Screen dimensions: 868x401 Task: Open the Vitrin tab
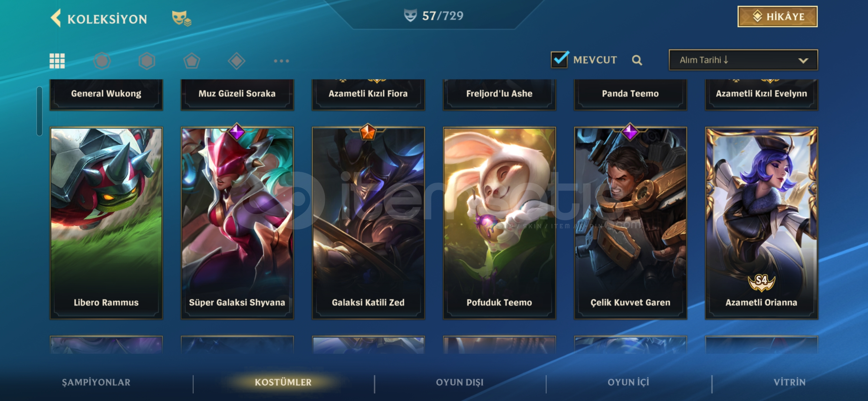[789, 382]
